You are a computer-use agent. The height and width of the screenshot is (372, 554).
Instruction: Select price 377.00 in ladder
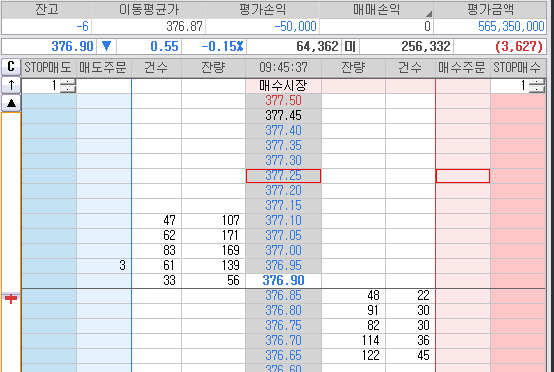pyautogui.click(x=283, y=251)
